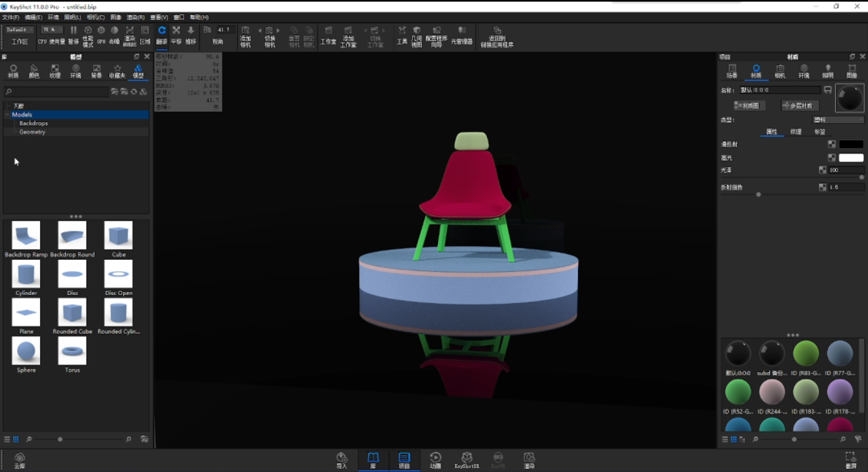Collapse the Models tree item
Screen dimensions: 868x472
pos(7,115)
